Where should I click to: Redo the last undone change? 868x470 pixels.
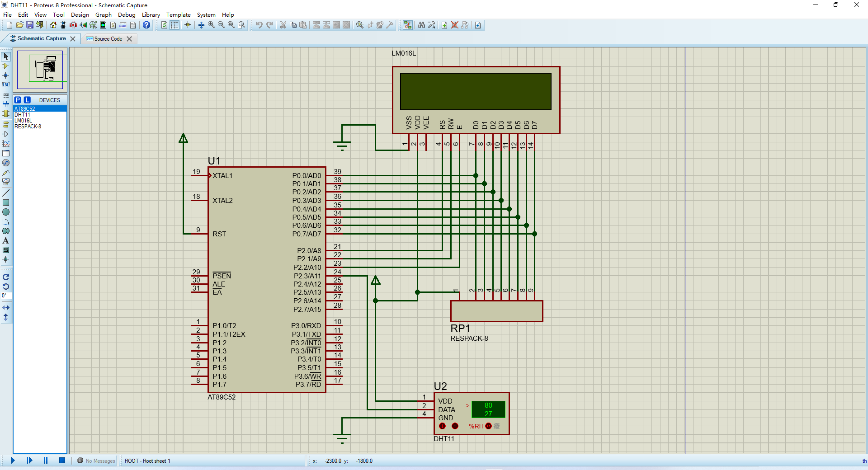click(269, 25)
